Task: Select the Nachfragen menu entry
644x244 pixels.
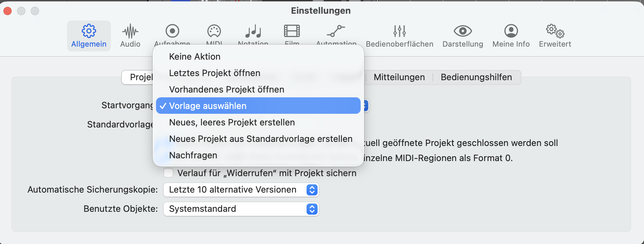Action: point(193,155)
